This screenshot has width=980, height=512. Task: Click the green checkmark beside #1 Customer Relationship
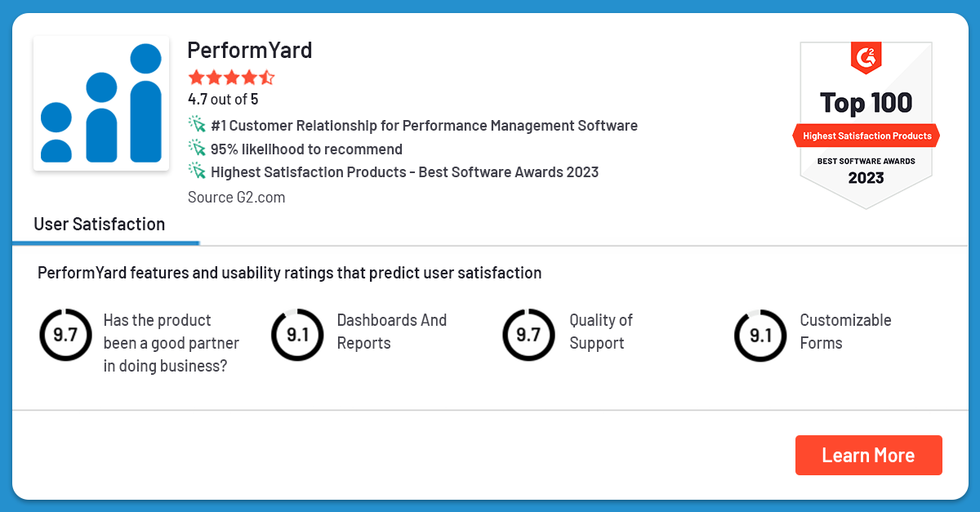pos(196,124)
